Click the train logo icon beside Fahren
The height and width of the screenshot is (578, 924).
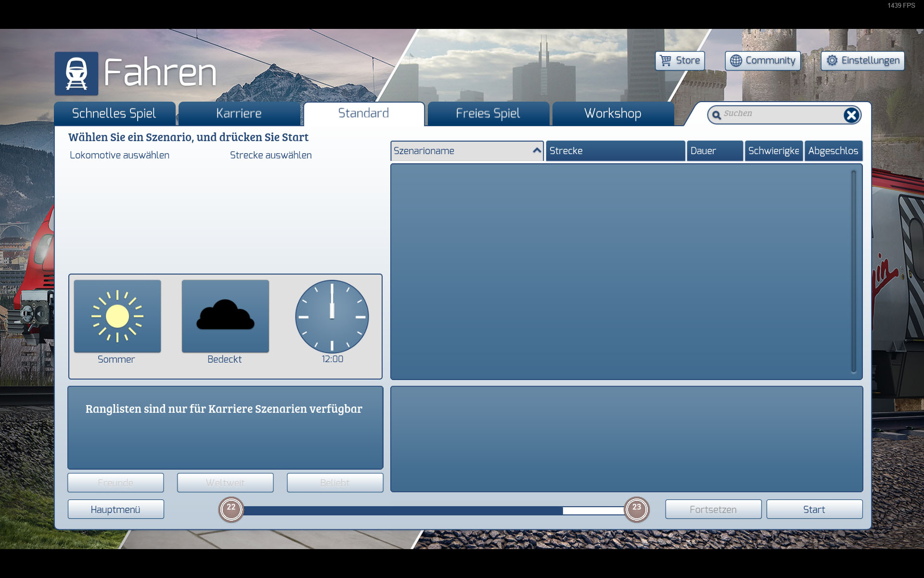click(76, 73)
